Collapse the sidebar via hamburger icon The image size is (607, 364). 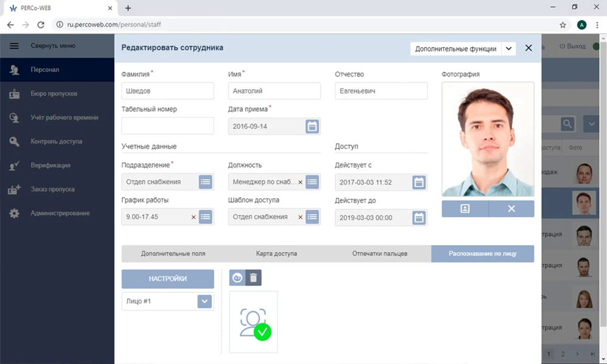coord(15,45)
